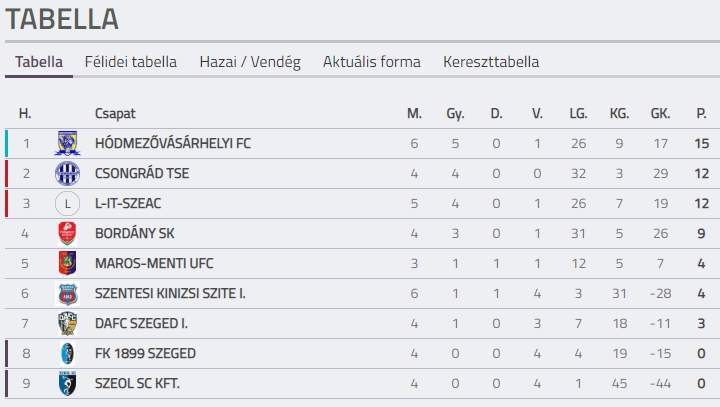Viewport: 720px width, 407px height.
Task: Switch to the Félidei tabella tab
Action: click(131, 62)
